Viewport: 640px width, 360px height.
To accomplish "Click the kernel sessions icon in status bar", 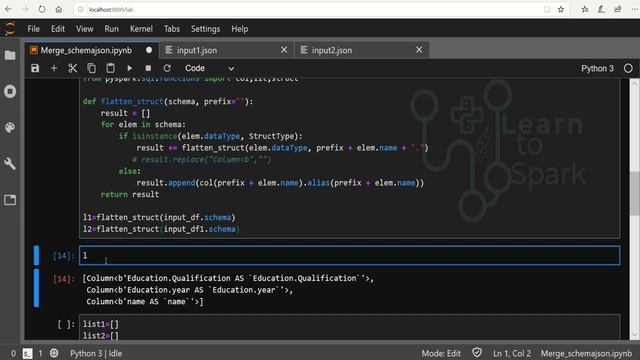I will tap(54, 353).
